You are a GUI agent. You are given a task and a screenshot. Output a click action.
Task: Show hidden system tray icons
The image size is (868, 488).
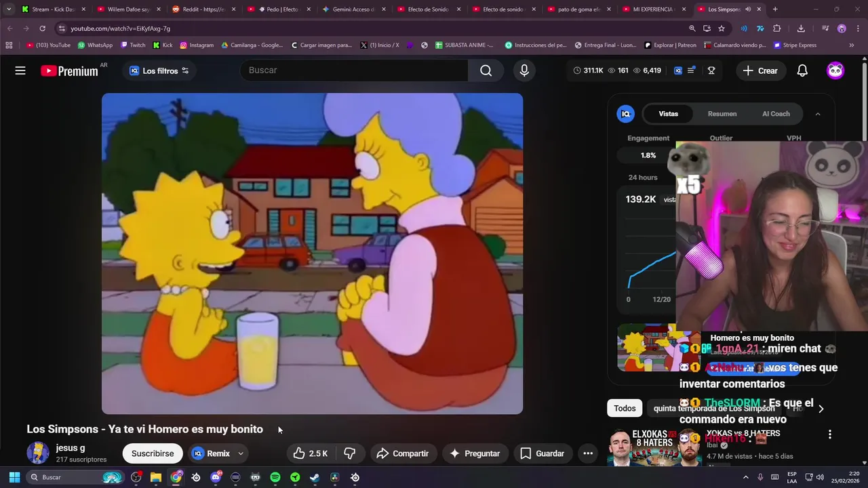745,477
